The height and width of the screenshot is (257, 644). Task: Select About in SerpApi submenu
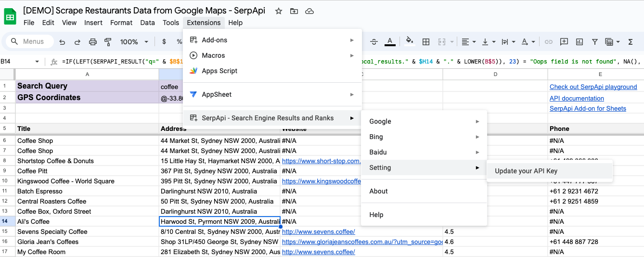(424, 191)
